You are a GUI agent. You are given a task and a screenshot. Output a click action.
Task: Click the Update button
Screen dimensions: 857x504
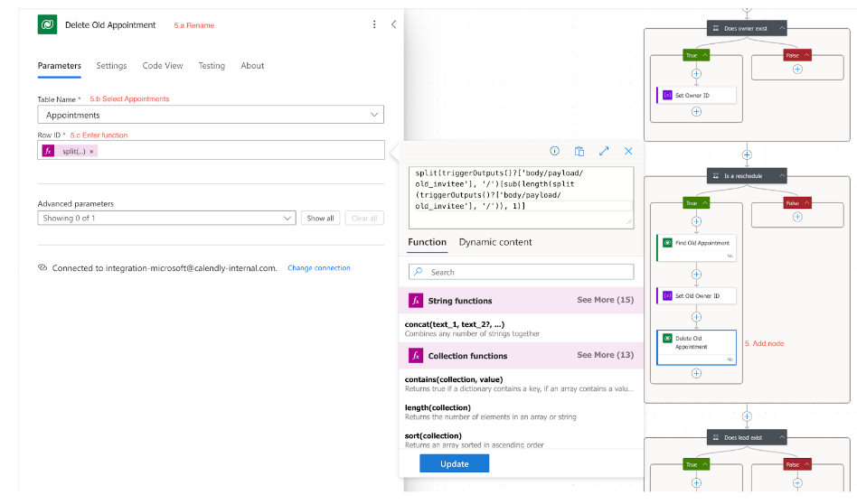454,463
